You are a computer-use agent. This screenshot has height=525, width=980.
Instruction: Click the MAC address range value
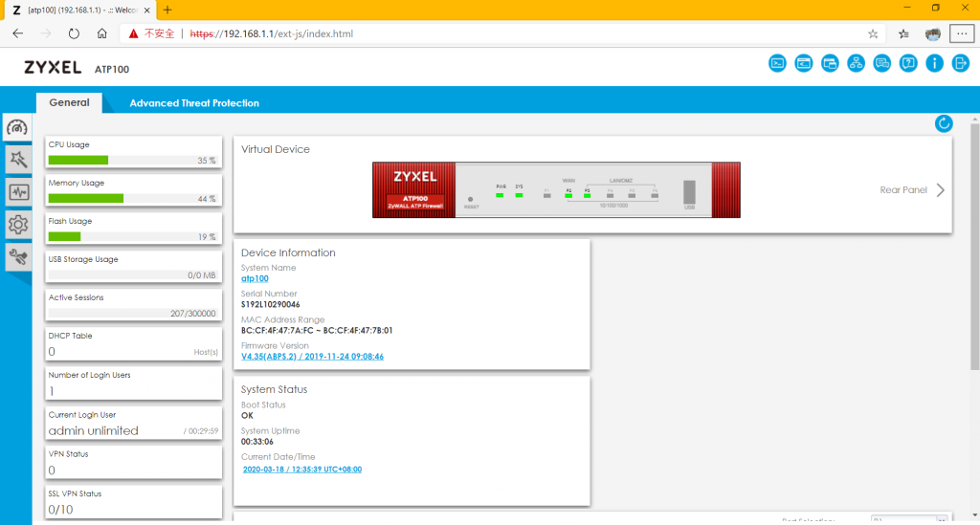317,330
